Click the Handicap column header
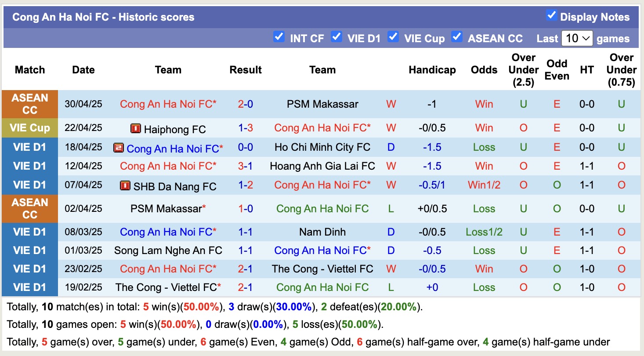The height and width of the screenshot is (356, 644). (432, 69)
